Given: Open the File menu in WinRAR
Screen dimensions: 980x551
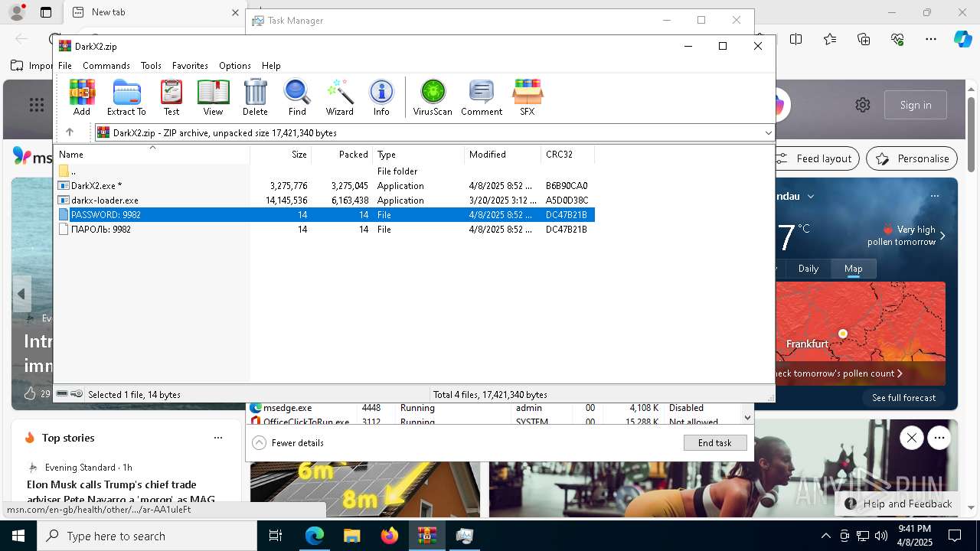Looking at the screenshot, I should [x=65, y=66].
